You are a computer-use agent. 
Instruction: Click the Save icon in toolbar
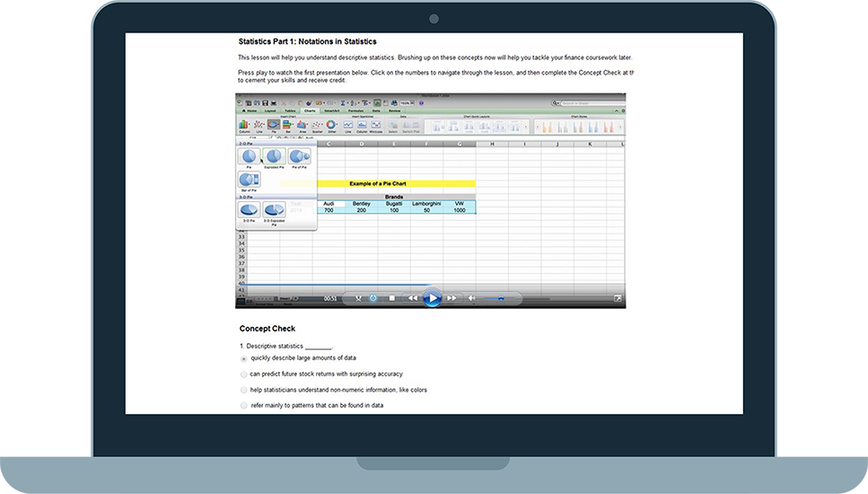click(x=265, y=103)
